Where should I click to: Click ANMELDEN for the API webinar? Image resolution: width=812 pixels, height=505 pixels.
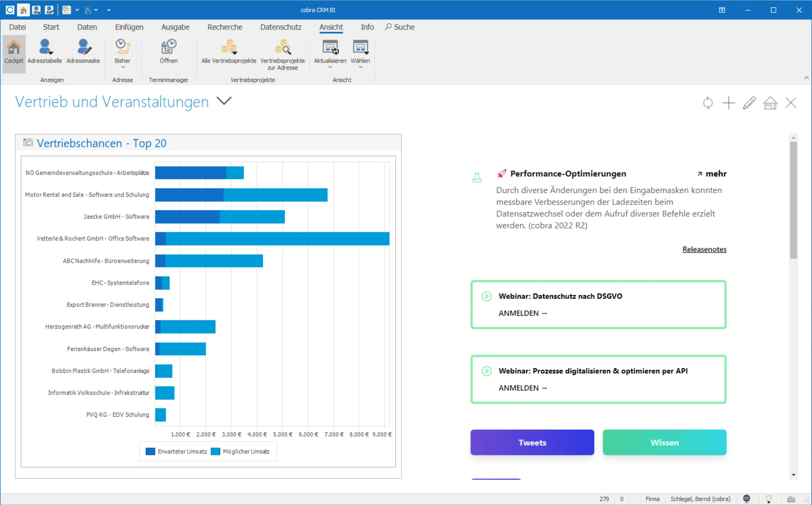522,388
